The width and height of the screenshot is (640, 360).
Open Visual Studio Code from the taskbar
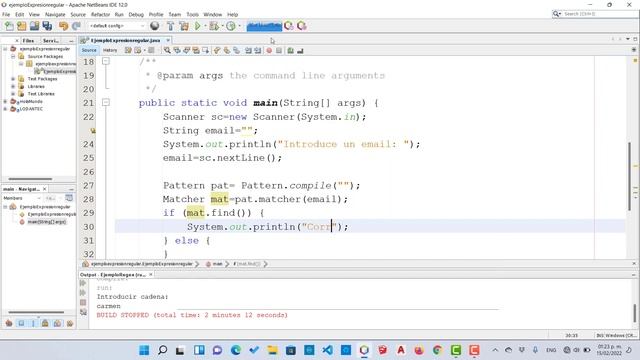327,350
